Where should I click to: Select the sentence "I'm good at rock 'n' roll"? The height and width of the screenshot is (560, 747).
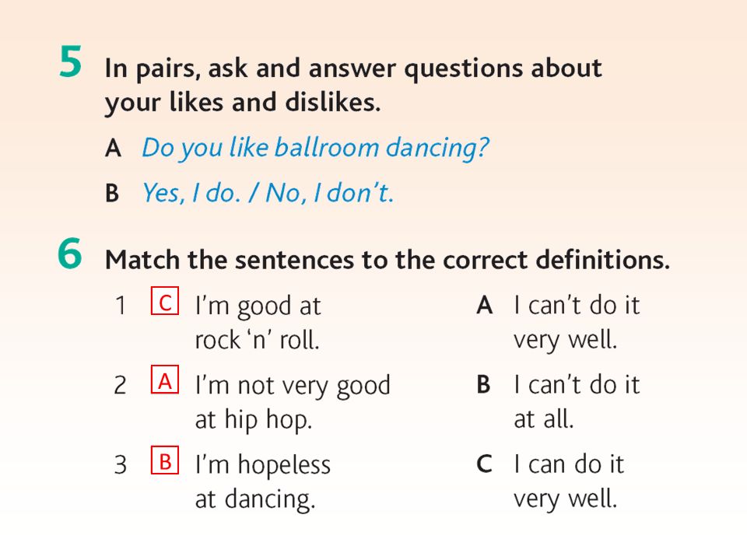(x=258, y=323)
